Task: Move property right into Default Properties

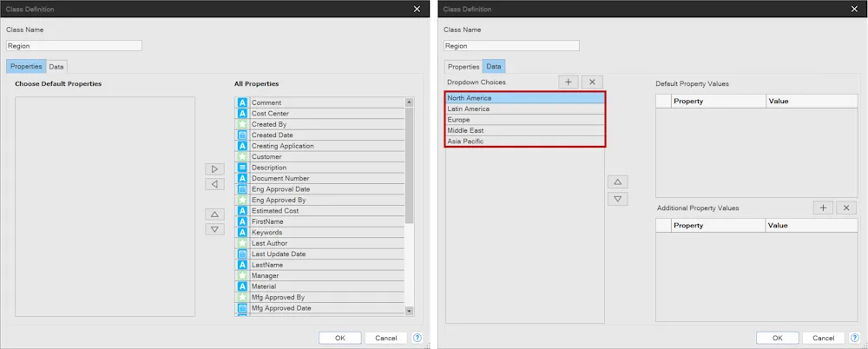Action: click(x=214, y=169)
